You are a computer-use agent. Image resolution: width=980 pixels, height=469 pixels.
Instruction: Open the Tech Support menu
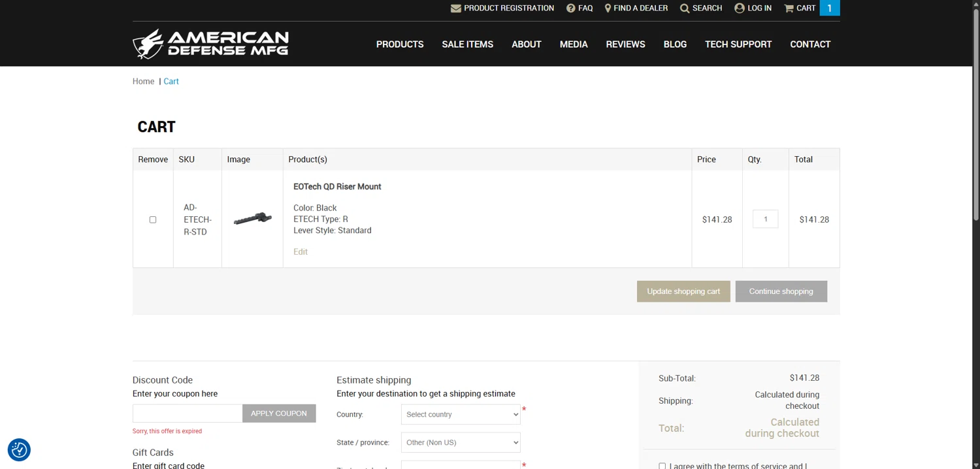[738, 44]
